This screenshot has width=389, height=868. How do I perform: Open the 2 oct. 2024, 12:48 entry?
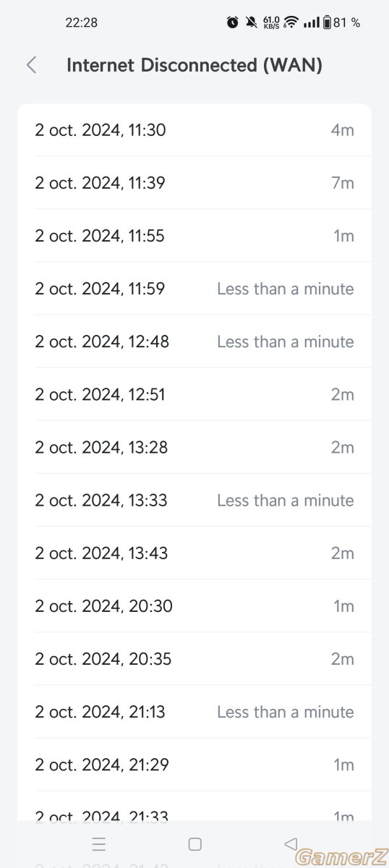[194, 341]
